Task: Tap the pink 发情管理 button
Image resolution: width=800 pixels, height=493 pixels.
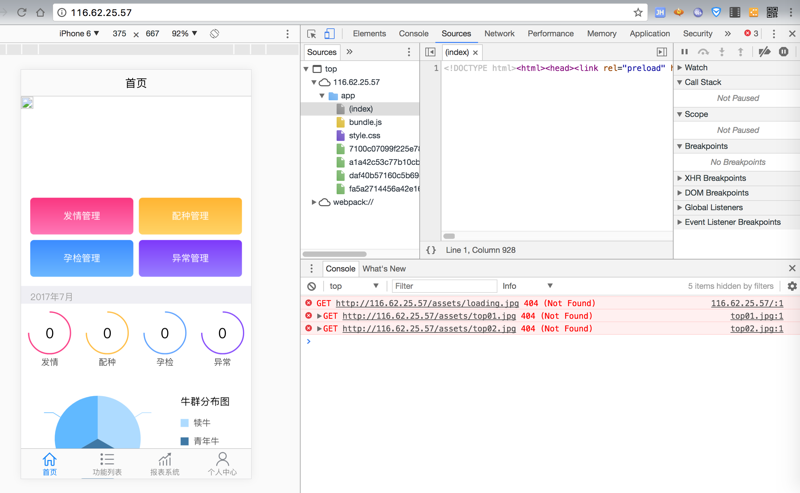Action: [82, 216]
